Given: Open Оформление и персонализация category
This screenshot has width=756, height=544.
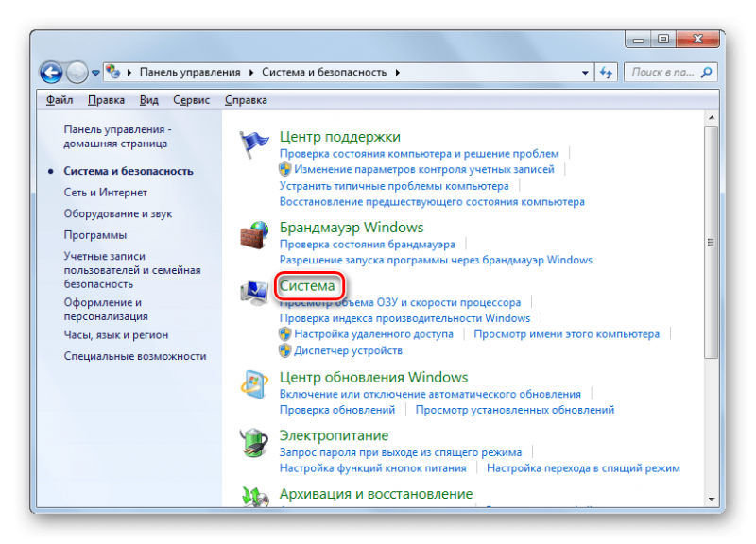Looking at the screenshot, I should click(x=106, y=310).
